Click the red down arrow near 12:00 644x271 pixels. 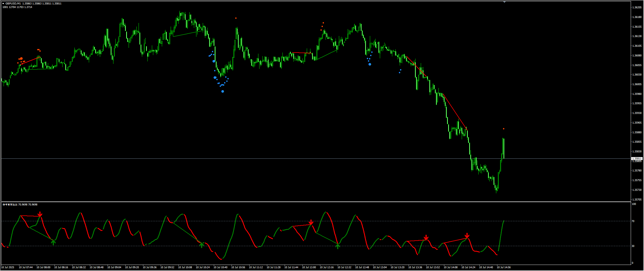click(311, 222)
